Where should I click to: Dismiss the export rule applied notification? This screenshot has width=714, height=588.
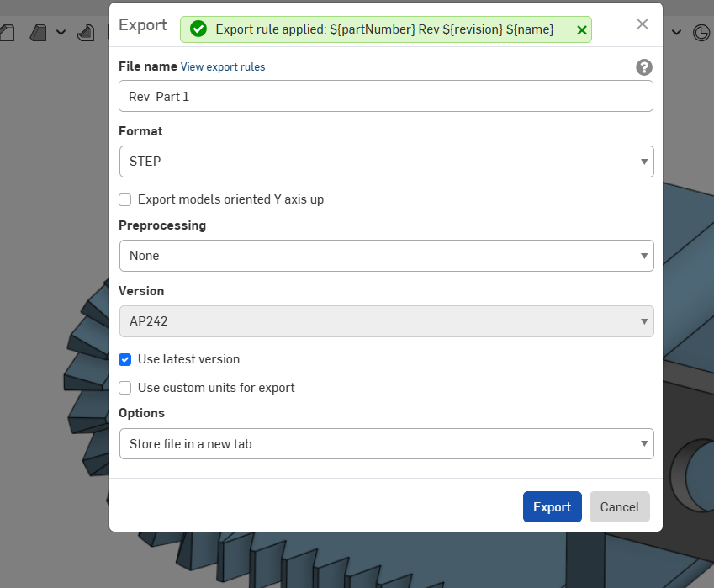coord(582,29)
